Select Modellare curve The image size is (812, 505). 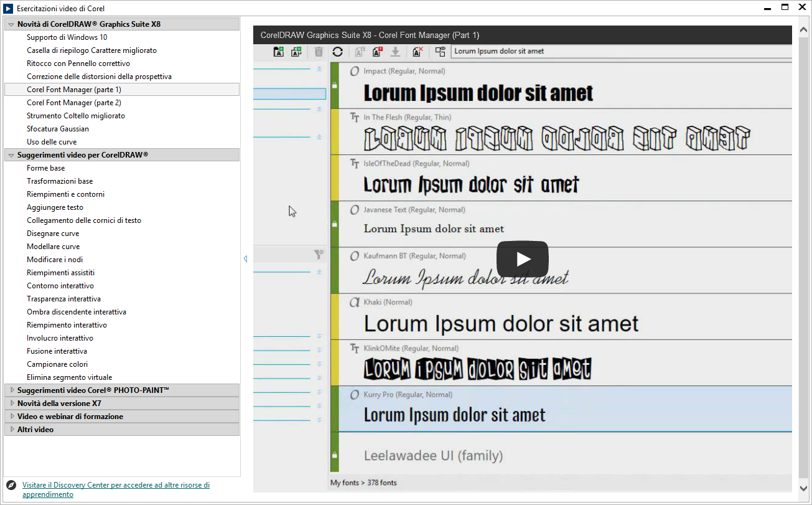tap(54, 247)
